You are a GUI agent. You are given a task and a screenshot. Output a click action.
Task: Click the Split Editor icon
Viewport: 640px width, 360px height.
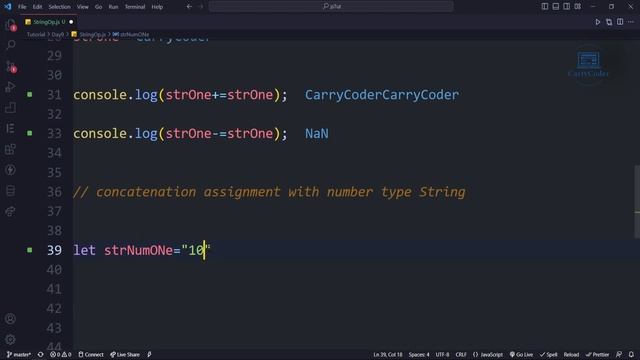[x=620, y=22]
